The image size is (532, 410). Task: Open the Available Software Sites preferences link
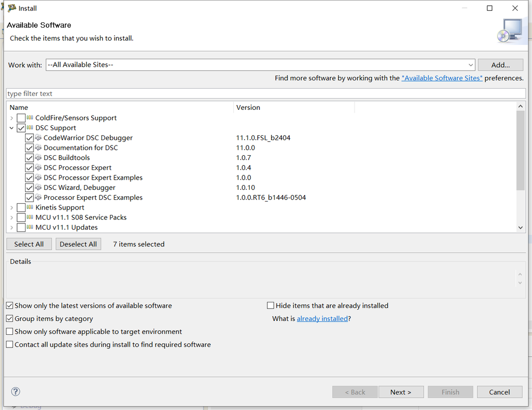(x=442, y=78)
